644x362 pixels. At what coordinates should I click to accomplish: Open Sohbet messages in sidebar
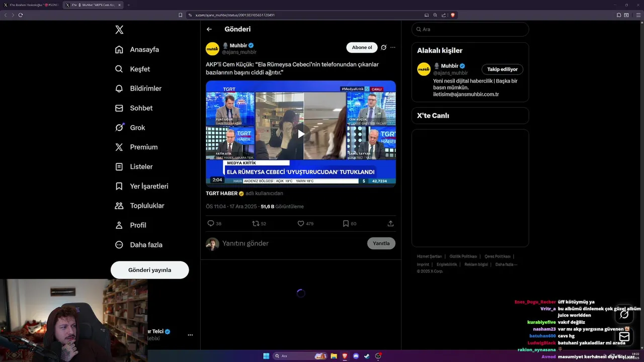point(133,108)
